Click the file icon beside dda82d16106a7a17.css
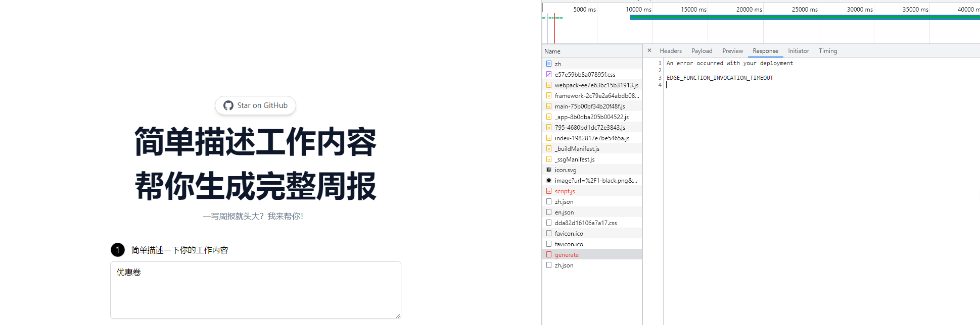The width and height of the screenshot is (980, 325). pos(549,223)
